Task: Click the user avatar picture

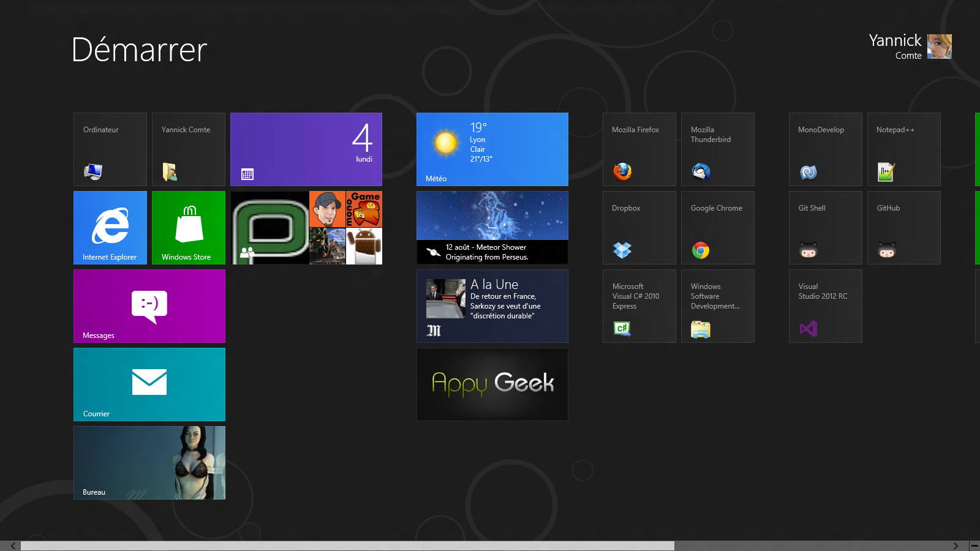Action: point(940,47)
